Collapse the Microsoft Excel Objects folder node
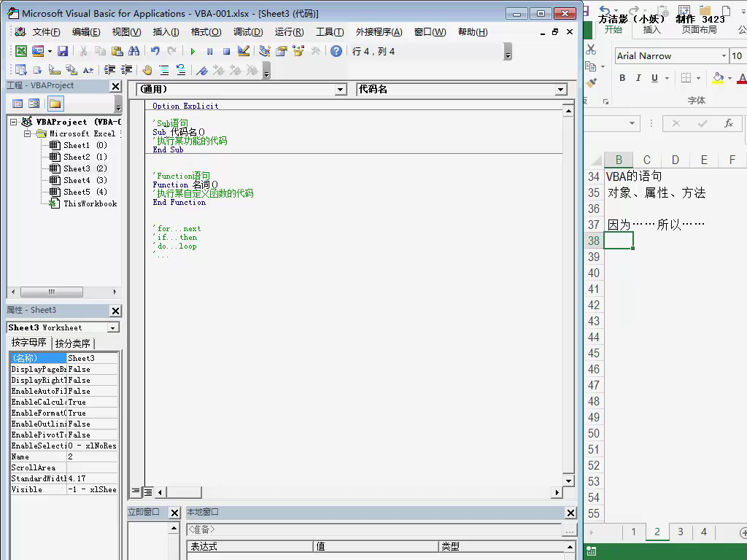Screen dimensions: 747x560 pos(28,134)
